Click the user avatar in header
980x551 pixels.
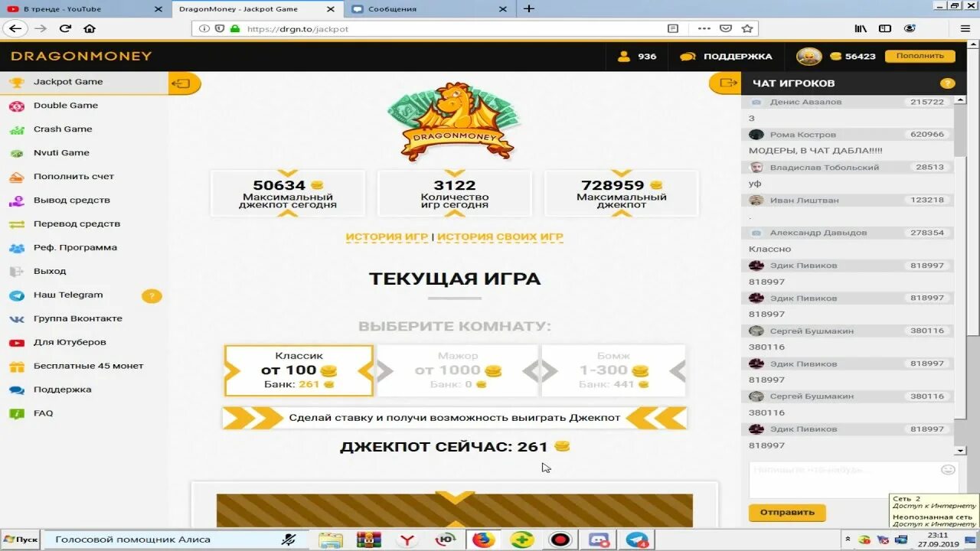tap(808, 56)
